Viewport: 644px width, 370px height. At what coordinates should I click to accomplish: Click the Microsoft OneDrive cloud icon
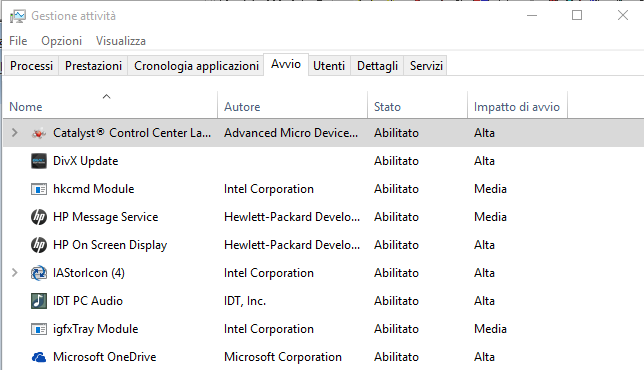pos(39,357)
